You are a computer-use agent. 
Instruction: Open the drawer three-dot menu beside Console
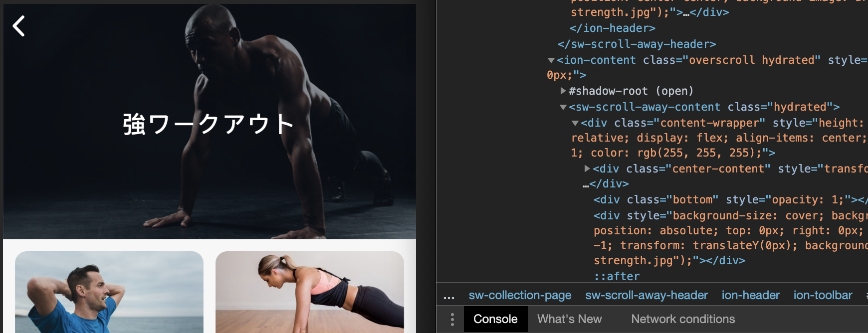(452, 319)
